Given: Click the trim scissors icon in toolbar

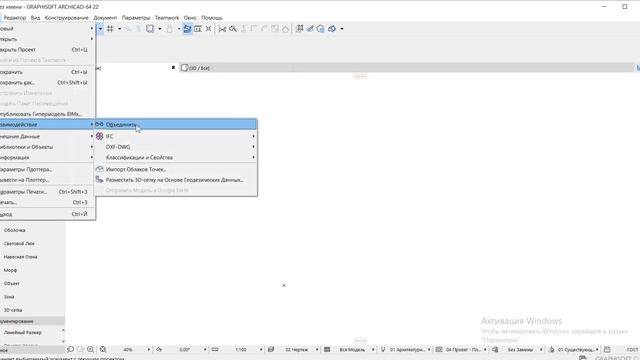Looking at the screenshot, I should pyautogui.click(x=222, y=29).
